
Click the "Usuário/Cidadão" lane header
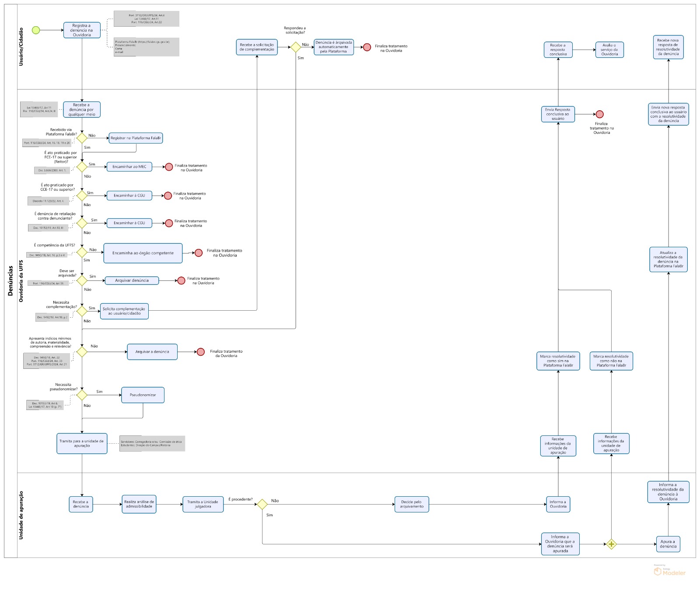tap(21, 47)
